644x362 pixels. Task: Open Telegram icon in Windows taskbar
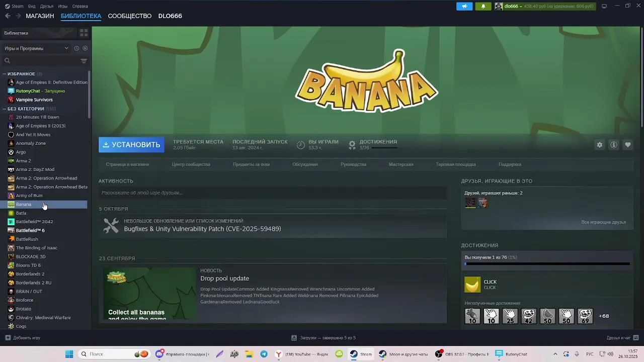[264, 354]
